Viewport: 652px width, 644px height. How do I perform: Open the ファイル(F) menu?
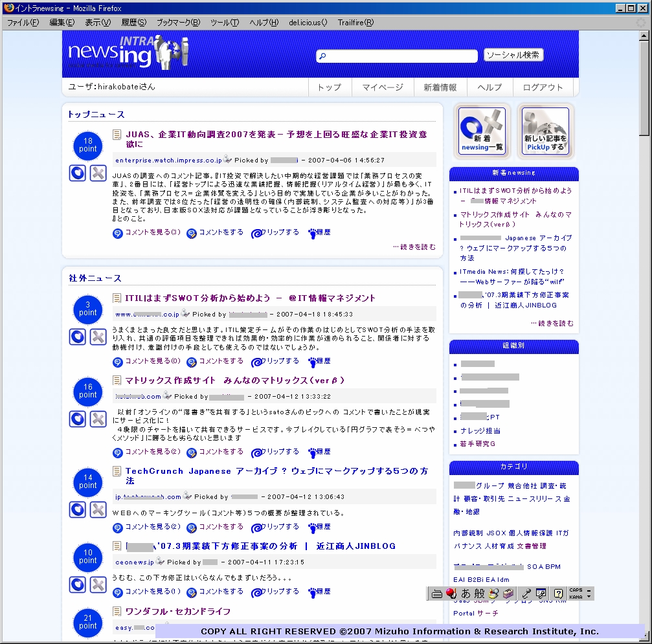(23, 23)
